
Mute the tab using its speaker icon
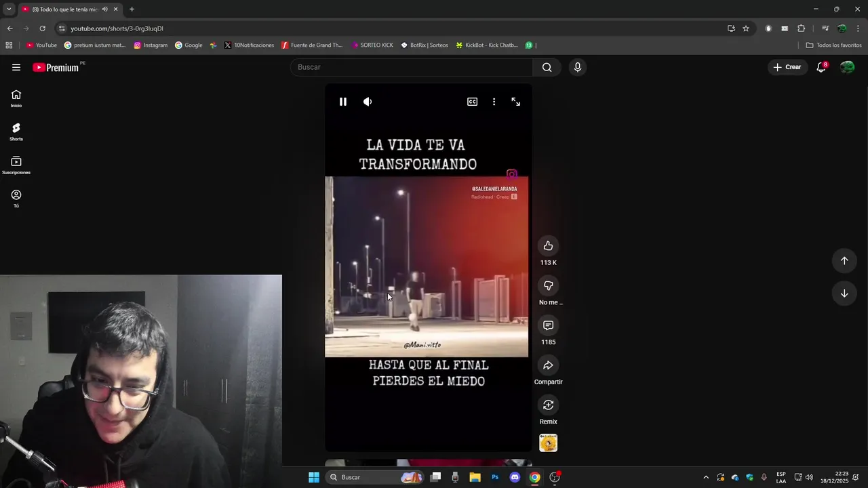[104, 9]
